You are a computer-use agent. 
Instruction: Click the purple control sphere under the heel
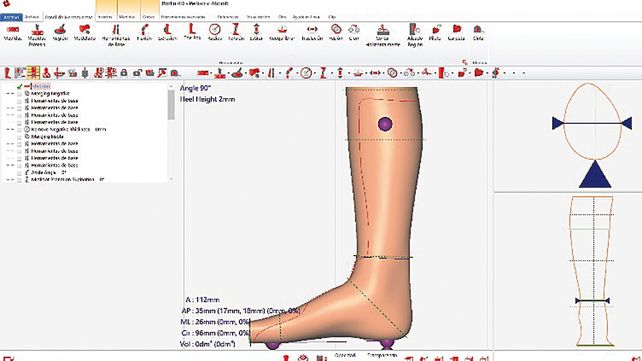pyautogui.click(x=387, y=343)
